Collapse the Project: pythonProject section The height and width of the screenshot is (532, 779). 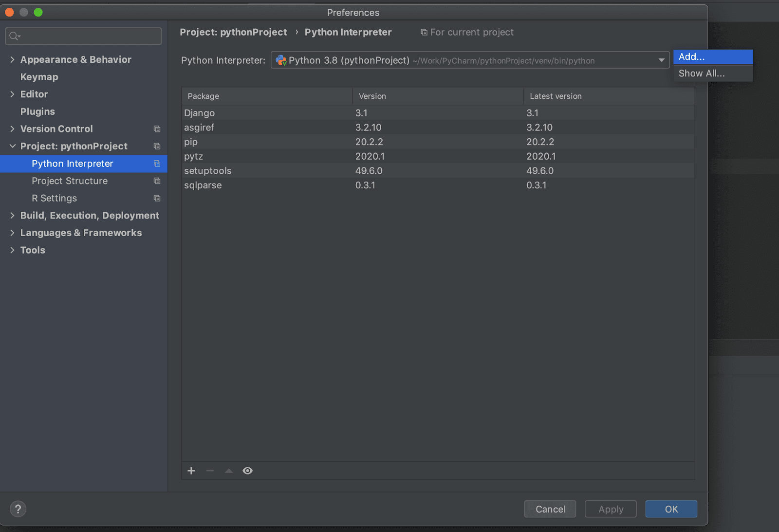click(x=12, y=147)
